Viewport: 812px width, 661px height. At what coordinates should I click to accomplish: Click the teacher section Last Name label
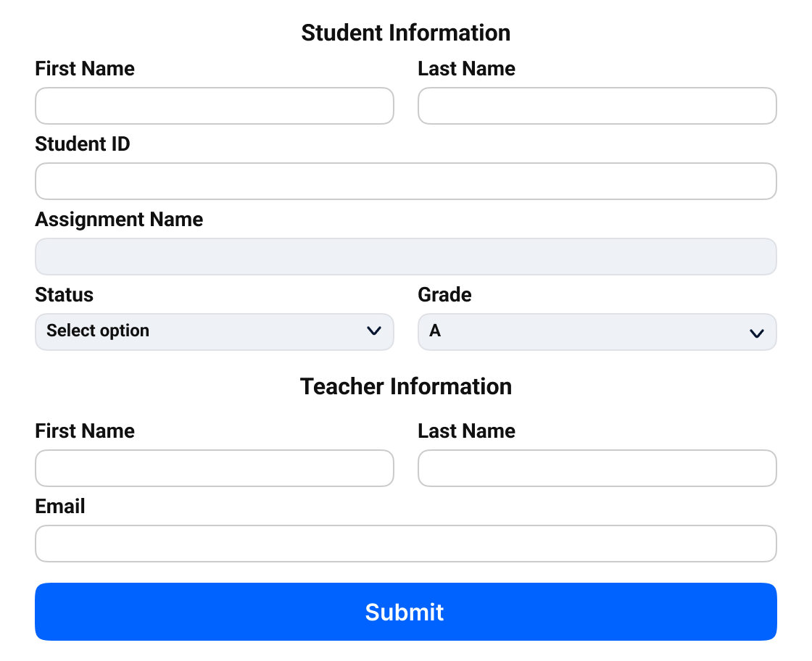click(467, 431)
